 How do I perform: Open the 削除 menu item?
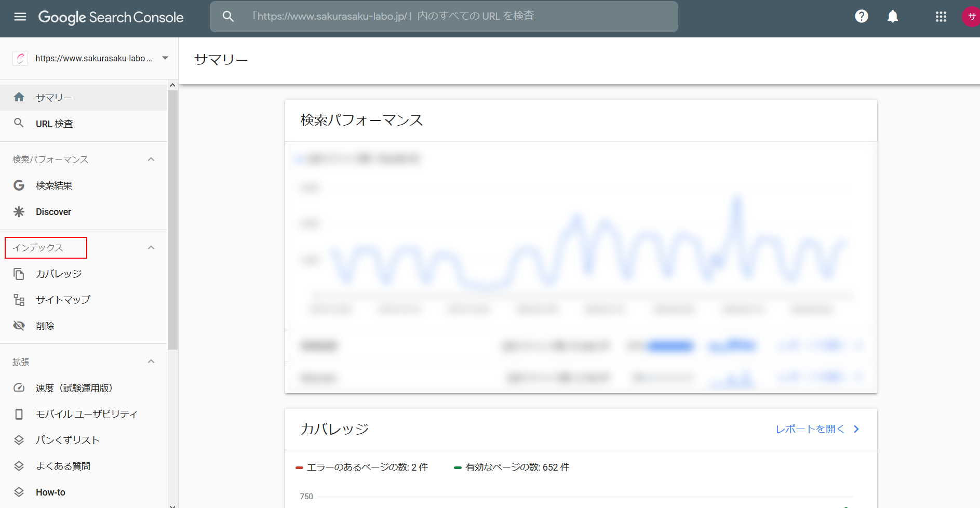pos(84,326)
